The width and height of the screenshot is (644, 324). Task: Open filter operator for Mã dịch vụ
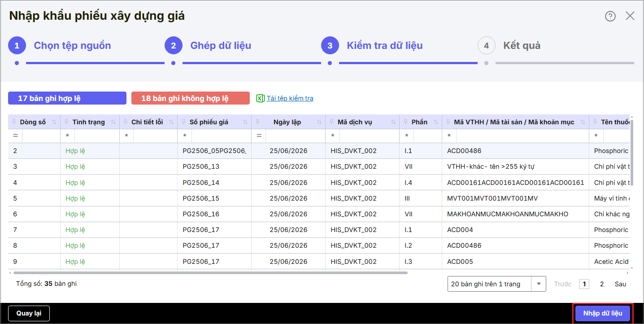[333, 136]
